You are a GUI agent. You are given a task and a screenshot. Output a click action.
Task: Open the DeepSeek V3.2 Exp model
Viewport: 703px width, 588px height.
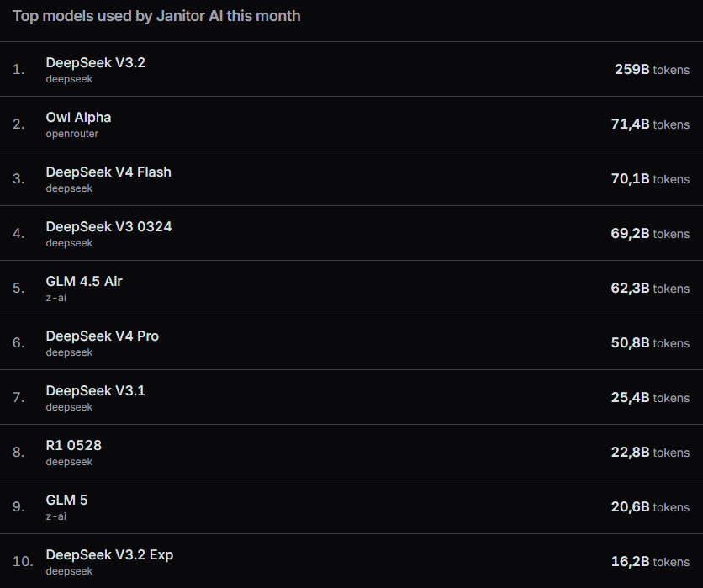click(109, 555)
